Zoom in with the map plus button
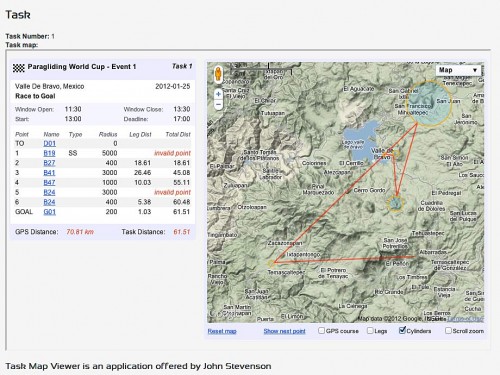500x375 pixels. pyautogui.click(x=218, y=94)
